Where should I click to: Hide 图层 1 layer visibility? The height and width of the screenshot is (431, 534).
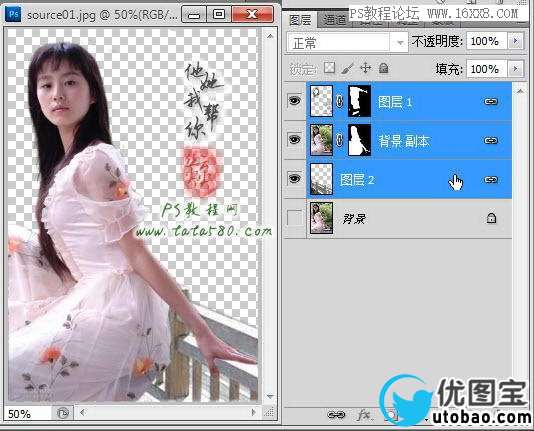(295, 101)
